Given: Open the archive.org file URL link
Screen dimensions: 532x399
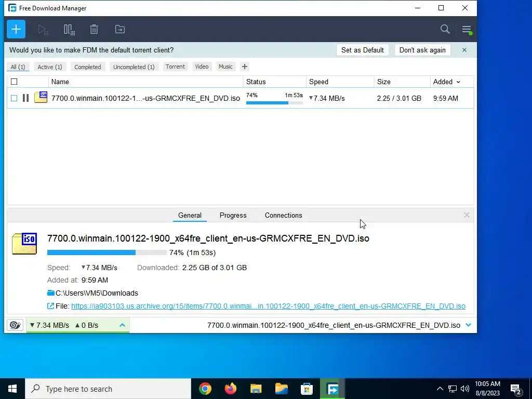Looking at the screenshot, I should tap(268, 306).
